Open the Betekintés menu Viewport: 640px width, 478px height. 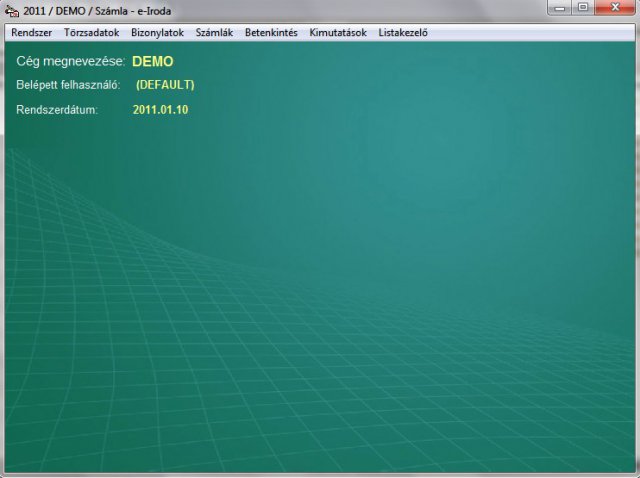(x=271, y=32)
